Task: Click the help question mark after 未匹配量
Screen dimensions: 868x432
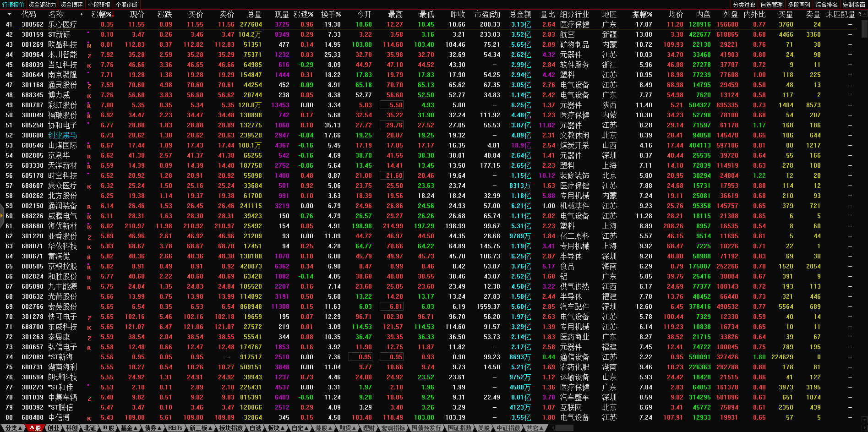Action: [x=860, y=14]
